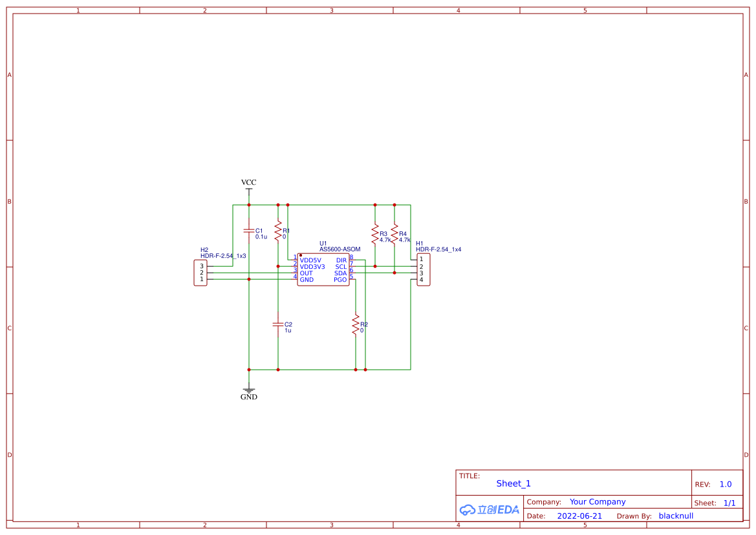Click the Sheet_1 title text
Screen dimensions: 756x535
click(x=513, y=484)
